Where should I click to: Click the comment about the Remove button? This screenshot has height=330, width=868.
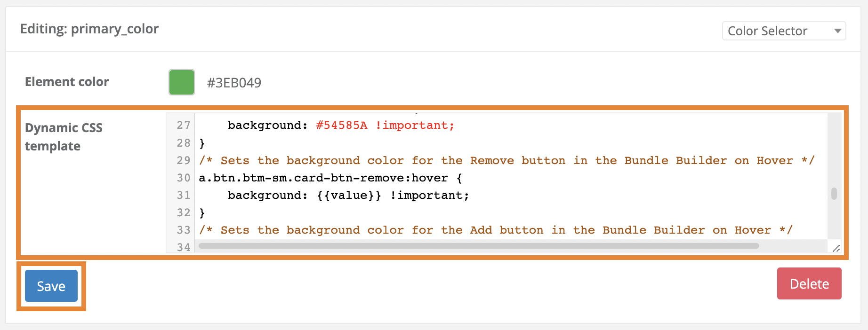(x=506, y=160)
